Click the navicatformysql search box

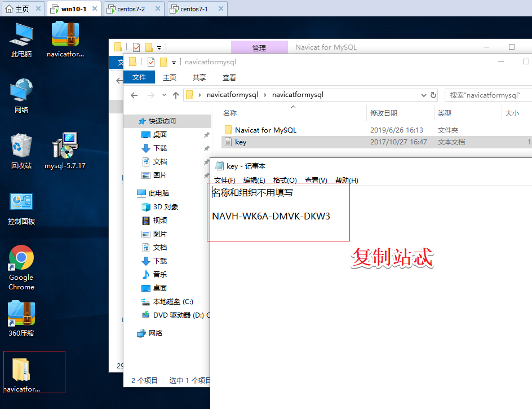488,95
